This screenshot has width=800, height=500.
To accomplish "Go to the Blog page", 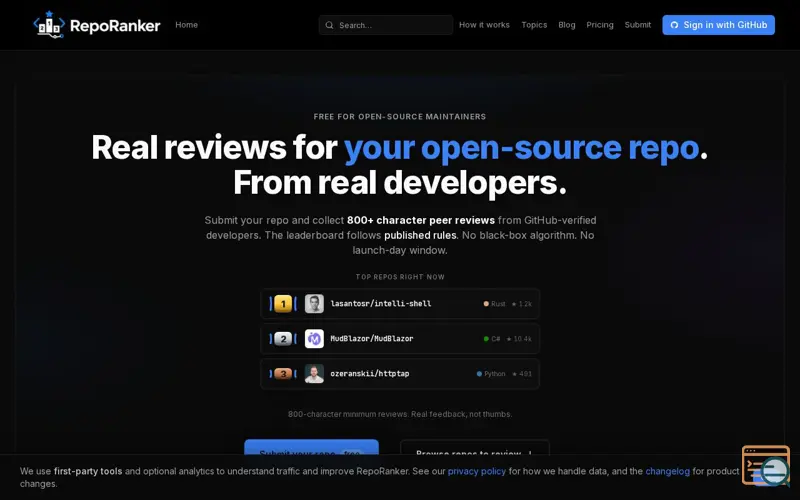I will point(567,24).
